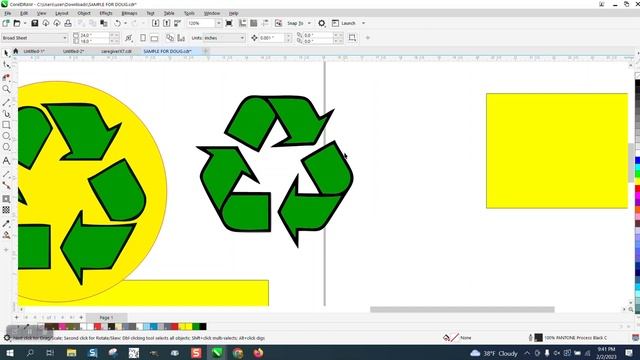The width and height of the screenshot is (640, 360).
Task: Expand the Snap To dropdown
Action: 309,23
